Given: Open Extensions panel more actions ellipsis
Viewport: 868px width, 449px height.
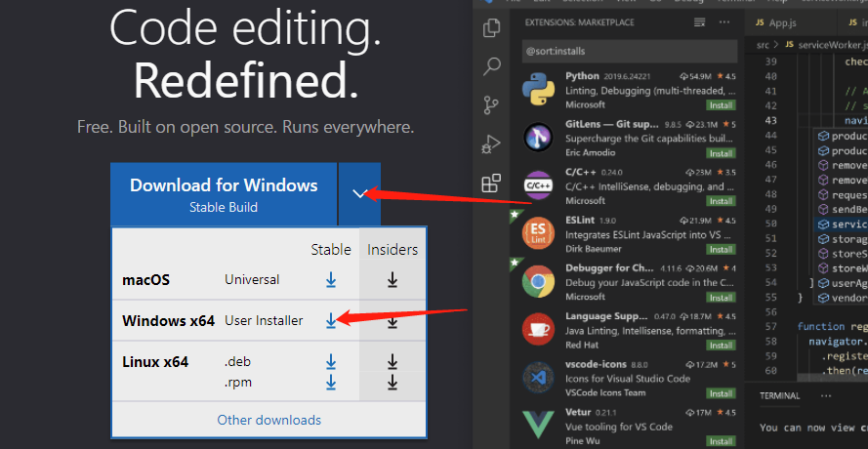Looking at the screenshot, I should (x=725, y=20).
